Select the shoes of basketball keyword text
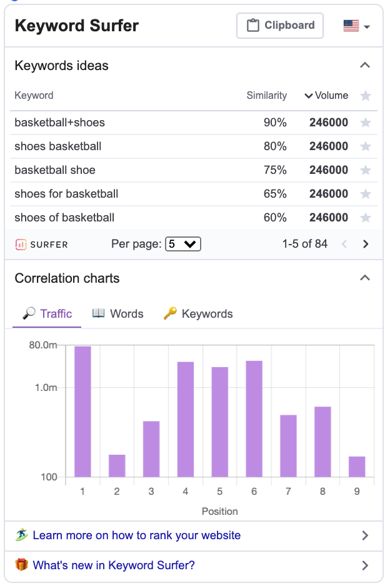The width and height of the screenshot is (390, 588). coord(64,218)
